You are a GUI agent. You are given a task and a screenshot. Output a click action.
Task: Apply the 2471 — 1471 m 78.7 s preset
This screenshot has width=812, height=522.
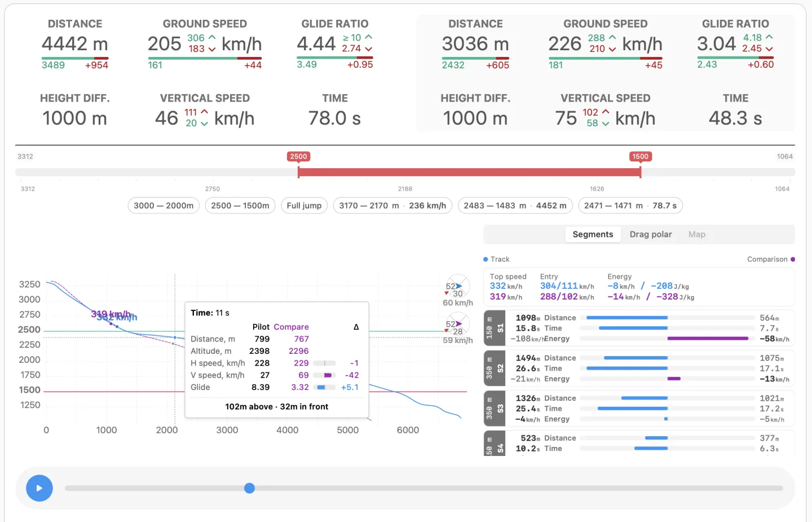(x=630, y=205)
